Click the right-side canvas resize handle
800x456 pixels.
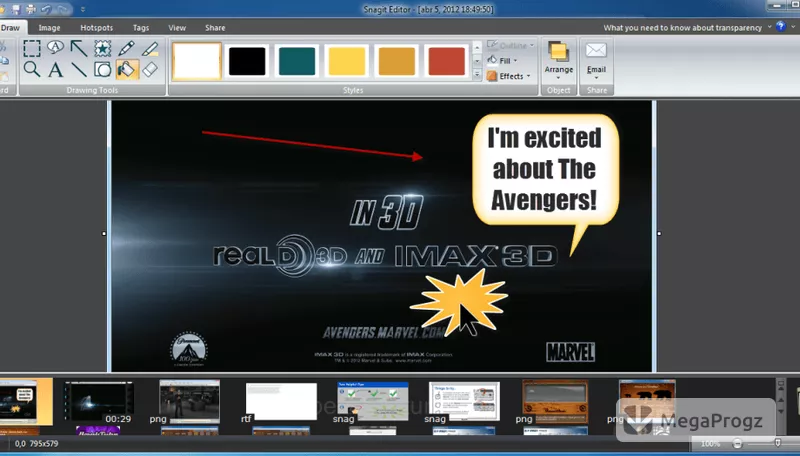click(659, 234)
